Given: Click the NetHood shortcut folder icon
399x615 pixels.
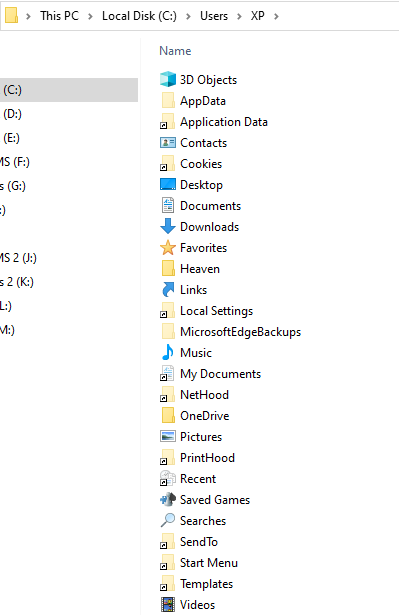Looking at the screenshot, I should 168,395.
